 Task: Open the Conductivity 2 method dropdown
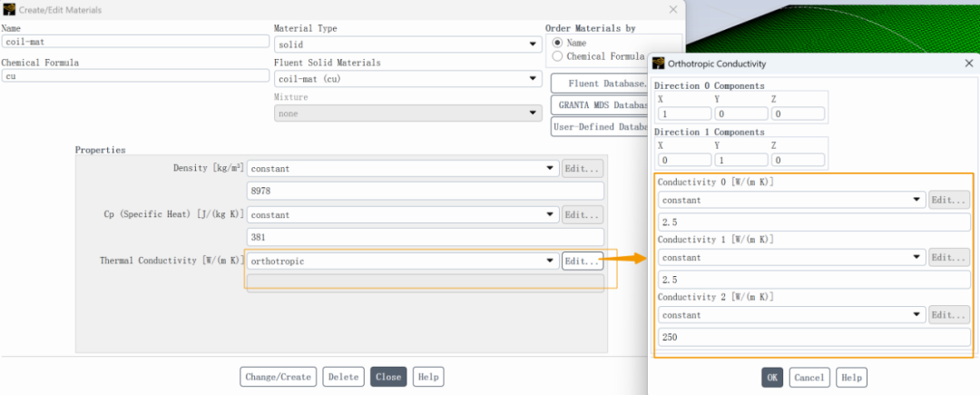[791, 315]
